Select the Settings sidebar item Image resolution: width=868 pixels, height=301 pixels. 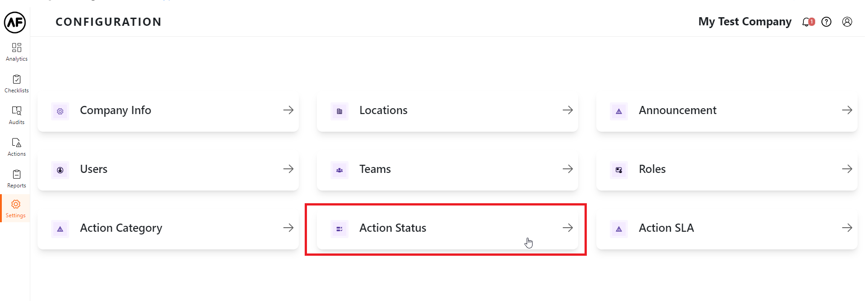16,209
